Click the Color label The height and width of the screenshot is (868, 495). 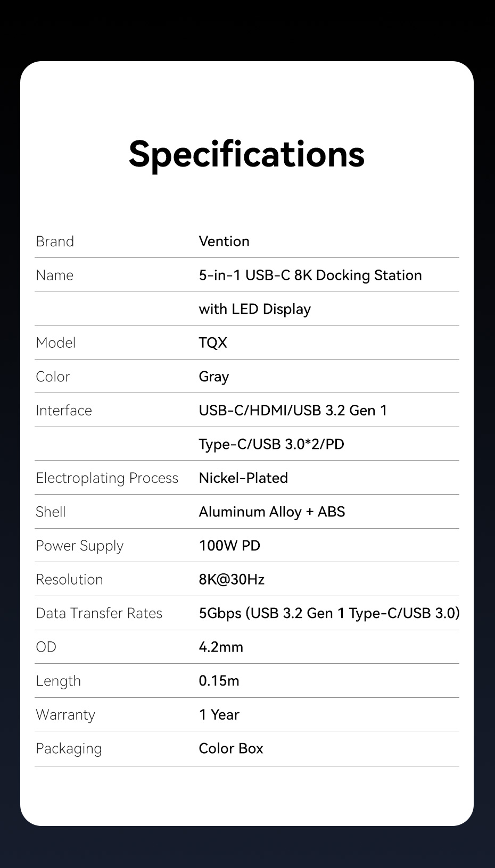click(x=53, y=377)
